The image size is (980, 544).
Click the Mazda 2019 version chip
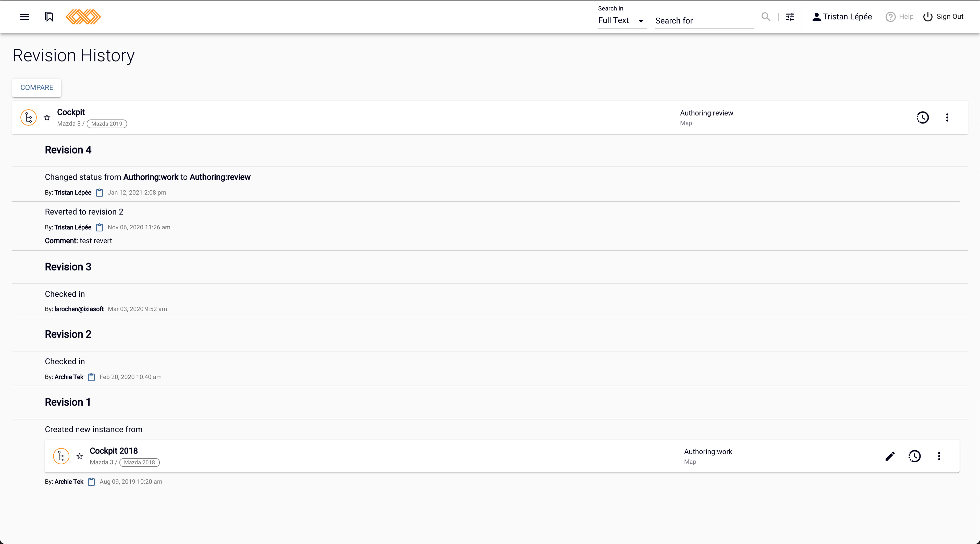coord(107,124)
